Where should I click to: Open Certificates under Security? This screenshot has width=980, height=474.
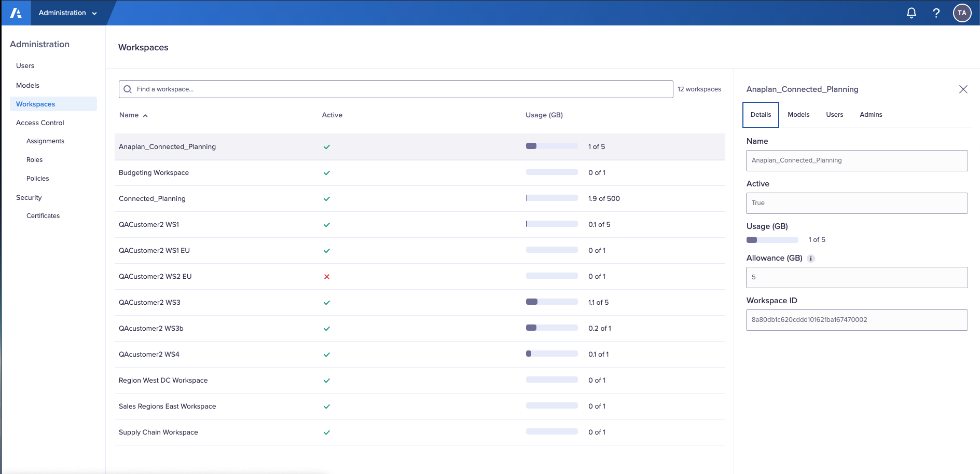[43, 216]
